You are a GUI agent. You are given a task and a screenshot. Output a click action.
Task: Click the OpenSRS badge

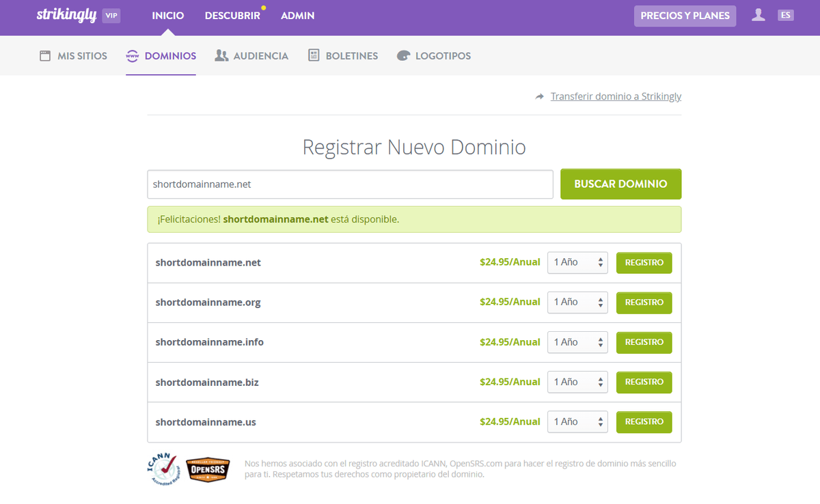[x=208, y=470]
